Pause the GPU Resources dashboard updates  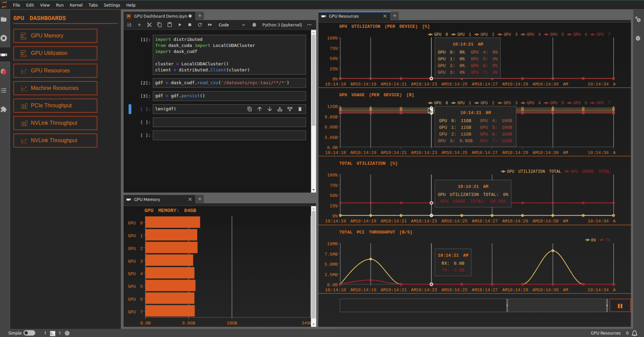tap(619, 305)
